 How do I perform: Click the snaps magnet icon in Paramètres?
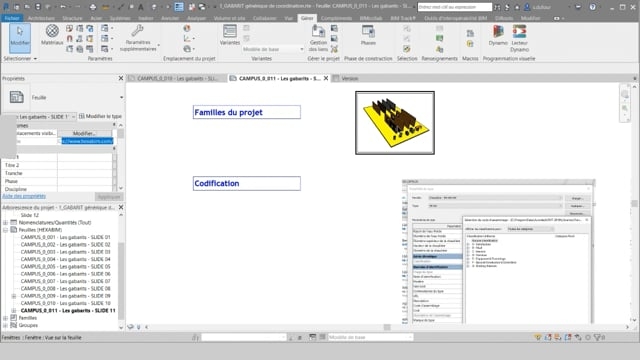[69, 38]
